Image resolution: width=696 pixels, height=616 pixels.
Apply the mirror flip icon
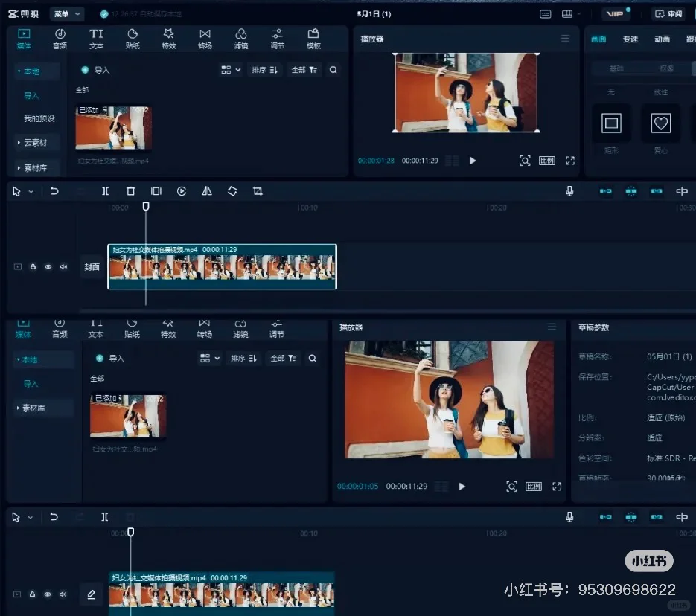tap(207, 191)
